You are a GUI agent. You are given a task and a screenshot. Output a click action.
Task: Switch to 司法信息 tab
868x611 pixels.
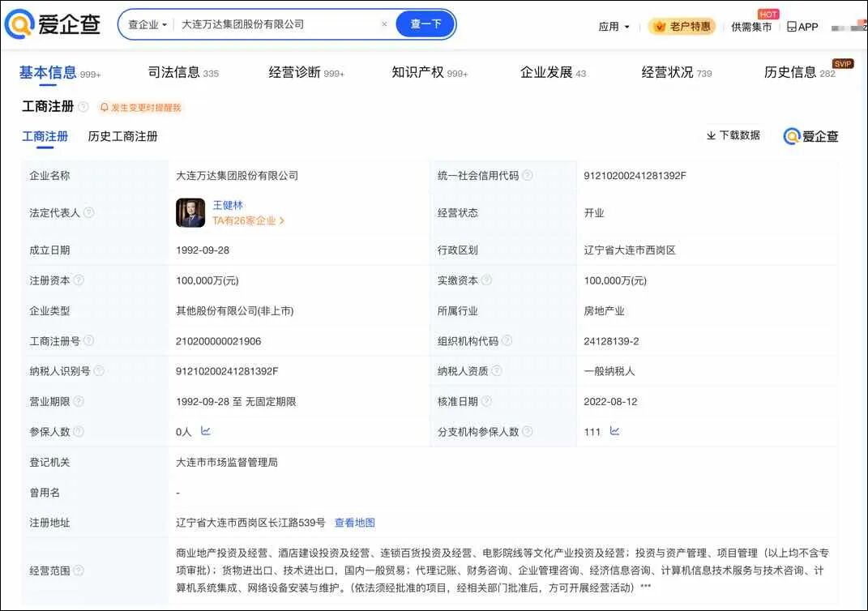[x=183, y=72]
